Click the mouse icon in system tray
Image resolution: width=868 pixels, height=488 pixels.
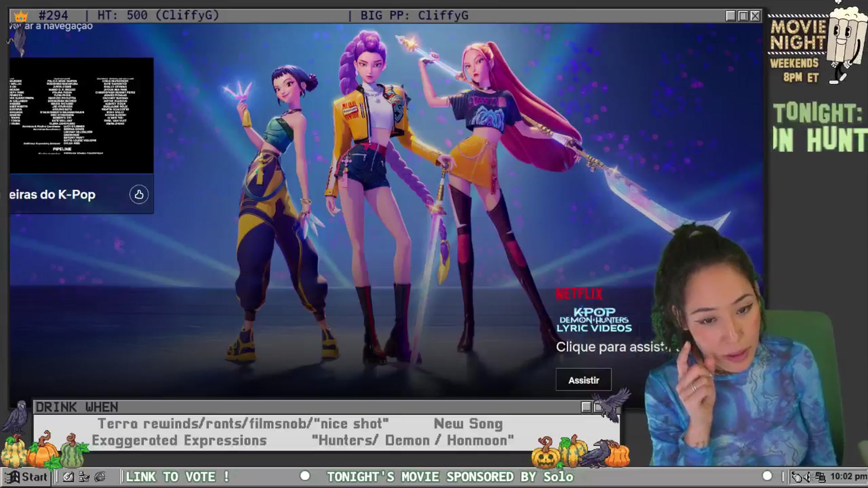(797, 477)
